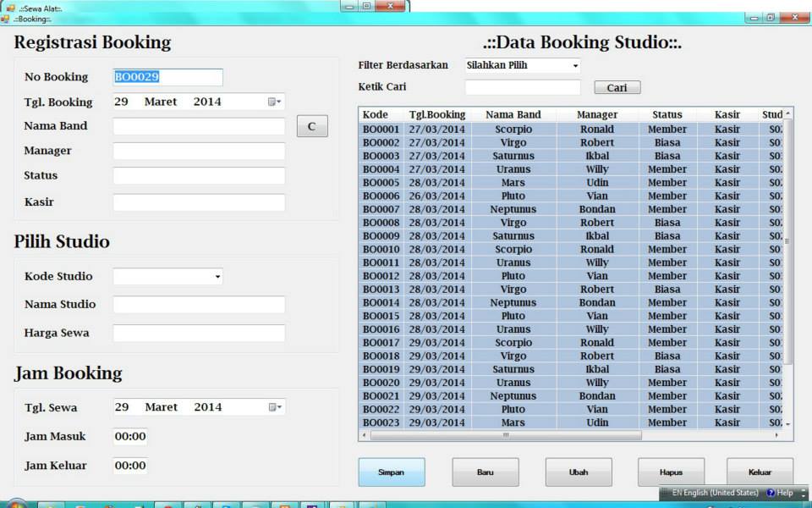Click the Jam Masuk time field
Screen dimensions: 812x508
coord(130,437)
